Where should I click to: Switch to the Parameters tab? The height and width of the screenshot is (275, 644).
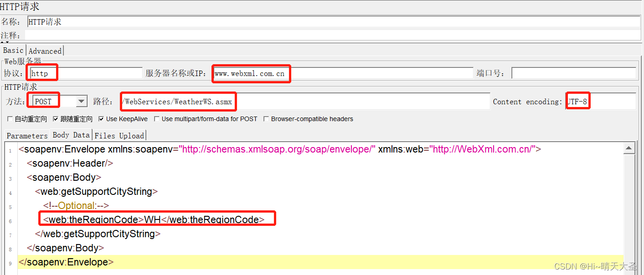[26, 135]
